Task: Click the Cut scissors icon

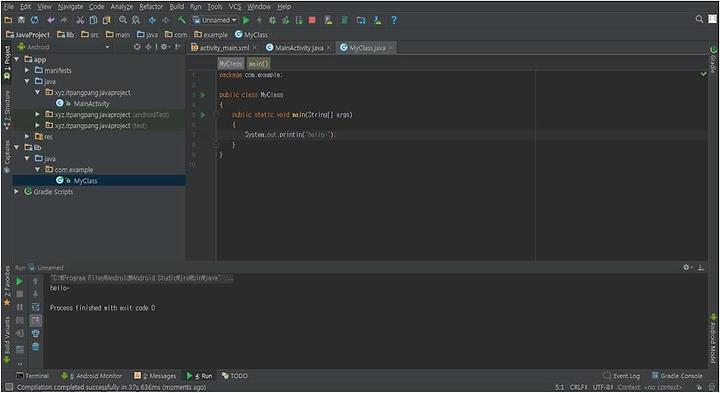Action: click(80, 20)
